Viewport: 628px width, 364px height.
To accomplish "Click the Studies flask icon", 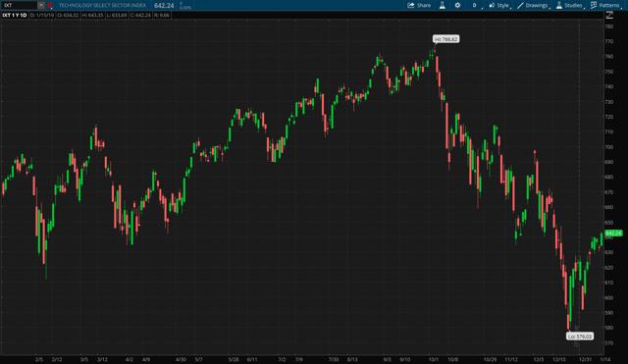I will tap(559, 5).
